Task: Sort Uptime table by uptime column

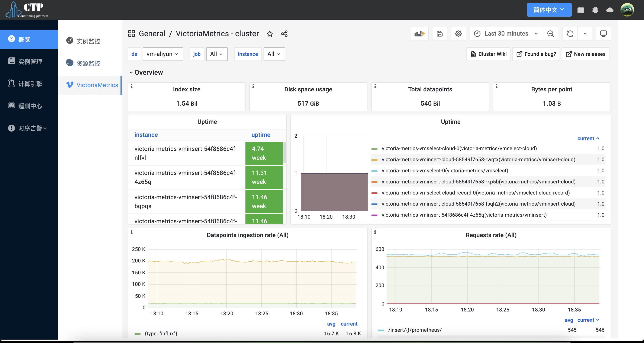Action: [x=261, y=135]
